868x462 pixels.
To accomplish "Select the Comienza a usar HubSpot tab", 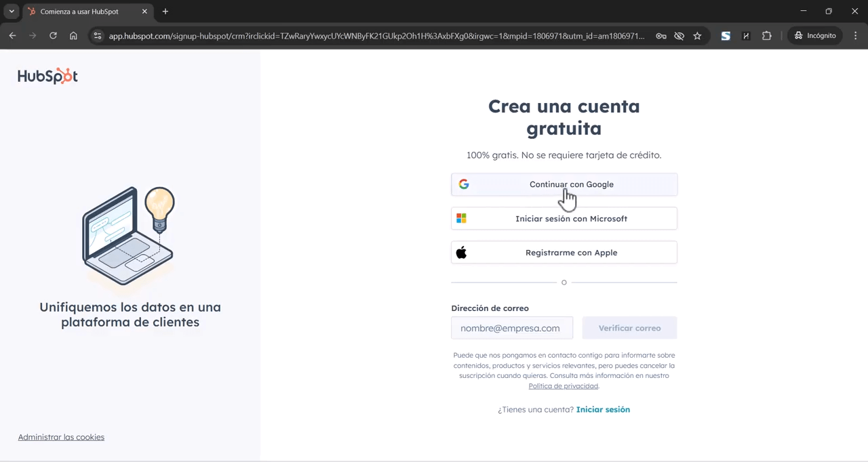I will click(88, 12).
